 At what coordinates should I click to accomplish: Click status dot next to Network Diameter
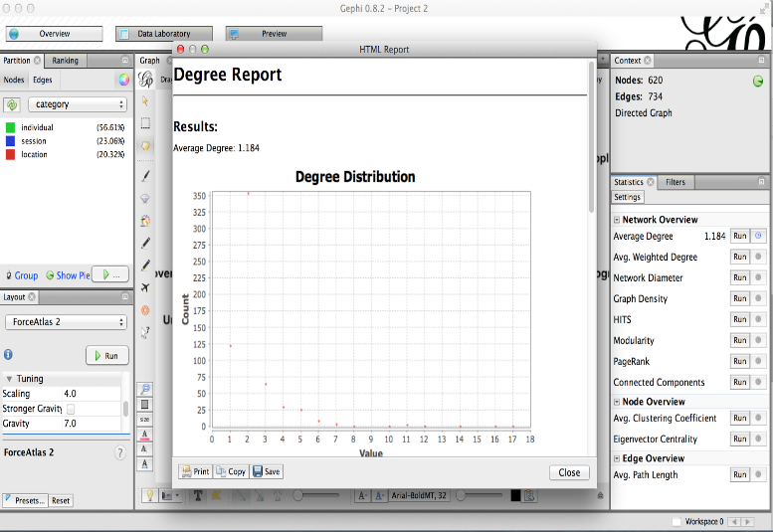click(758, 277)
